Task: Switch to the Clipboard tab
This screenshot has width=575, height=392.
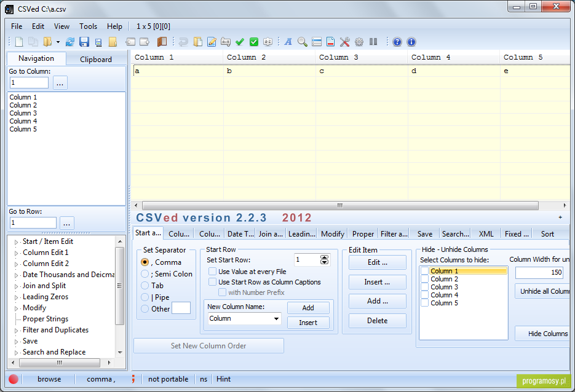Action: 96,60
